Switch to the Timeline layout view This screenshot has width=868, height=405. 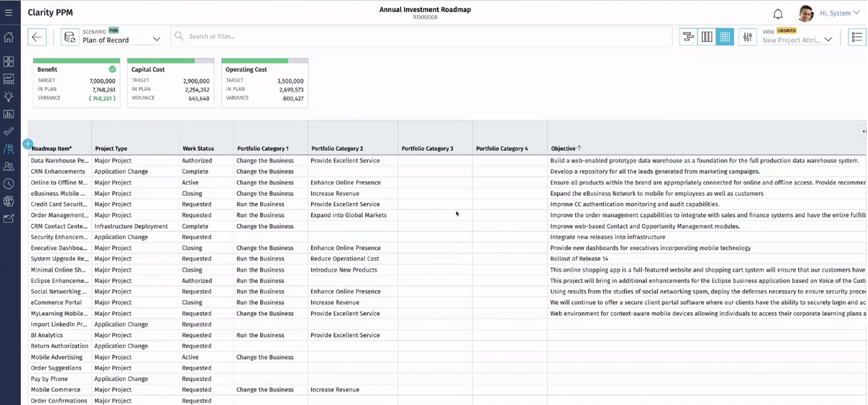[x=688, y=37]
